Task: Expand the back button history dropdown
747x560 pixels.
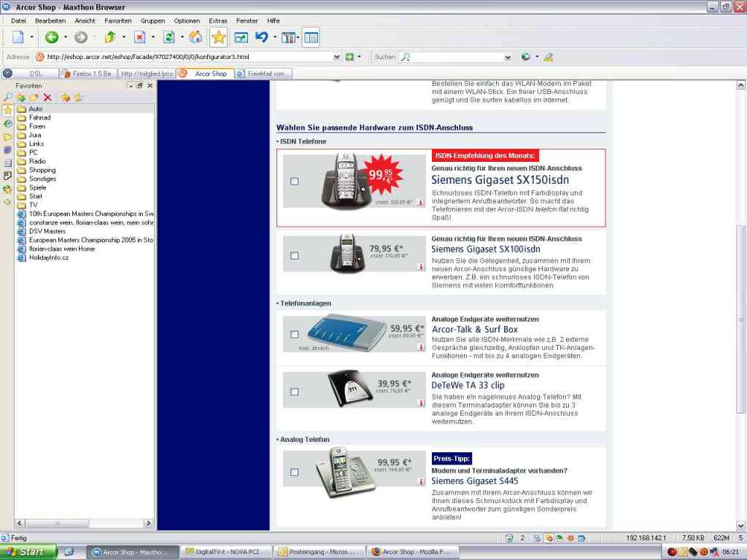Action: click(x=65, y=37)
